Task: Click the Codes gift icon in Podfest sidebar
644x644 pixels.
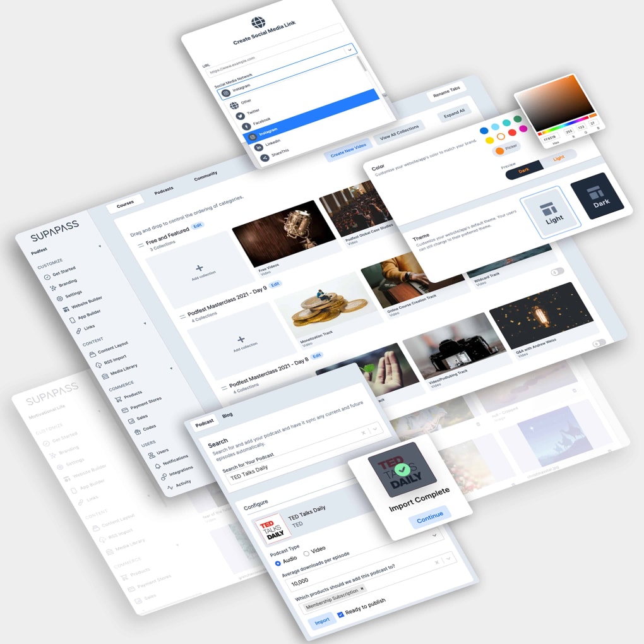Action: tap(138, 432)
